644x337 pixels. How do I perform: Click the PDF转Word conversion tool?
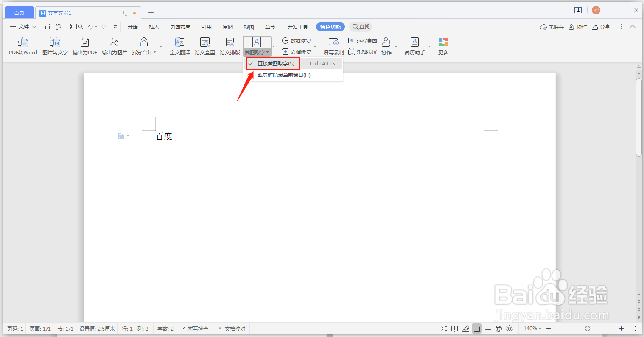click(x=23, y=46)
